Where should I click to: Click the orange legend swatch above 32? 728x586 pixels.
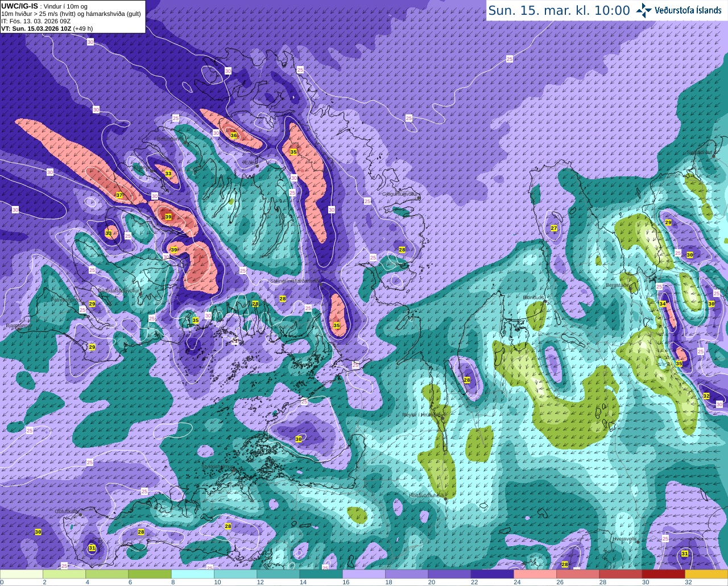pos(706,574)
